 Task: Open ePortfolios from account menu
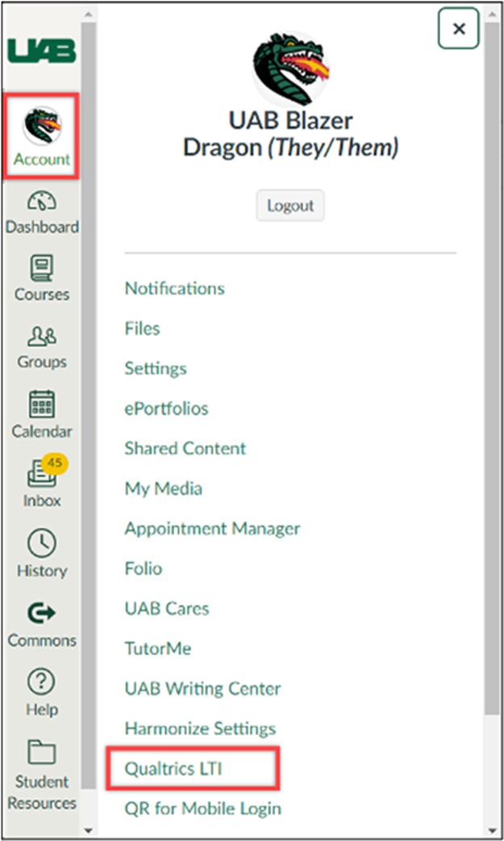click(166, 408)
